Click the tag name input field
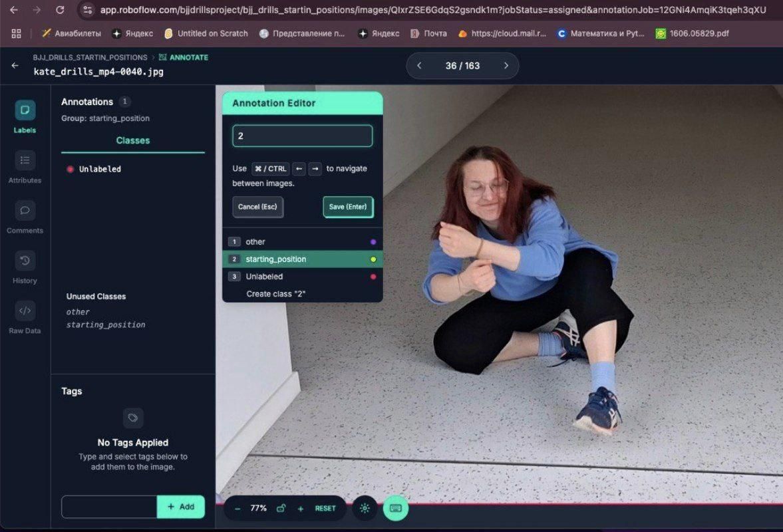This screenshot has height=532, width=783. pos(109,507)
